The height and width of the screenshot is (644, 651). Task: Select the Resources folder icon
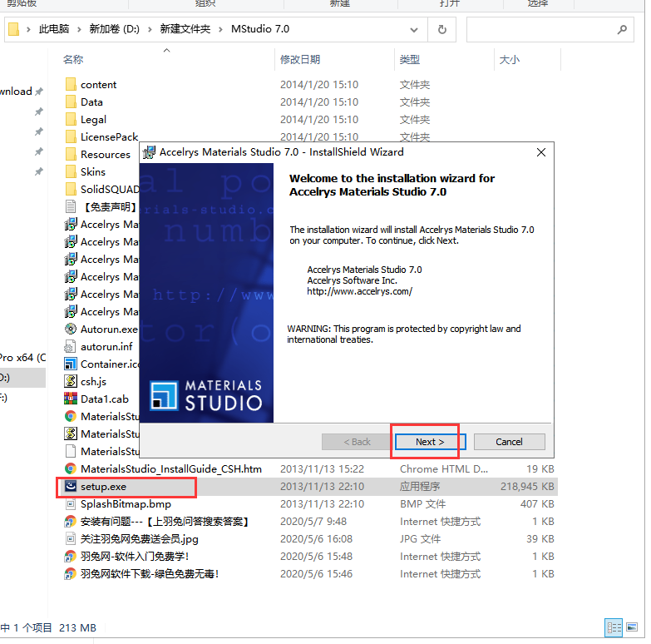point(71,154)
